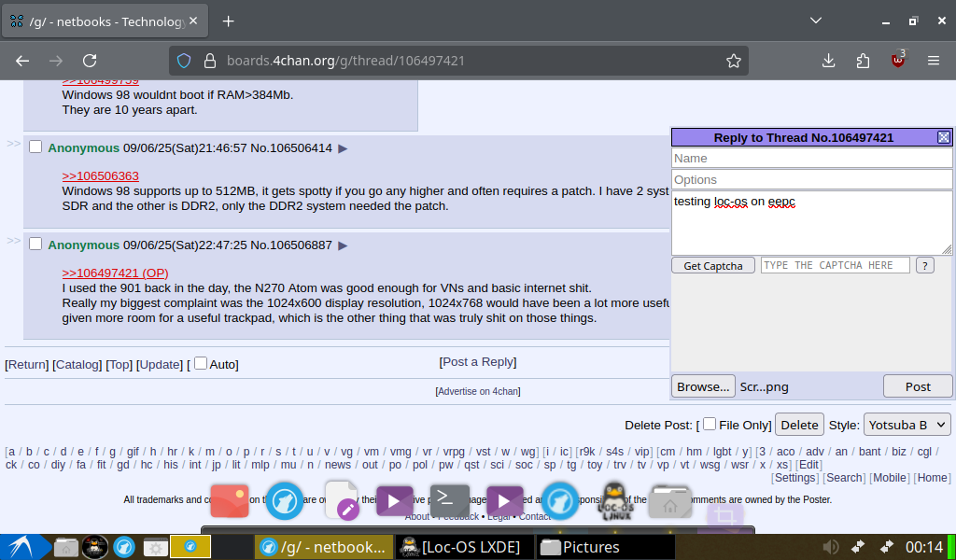Click Browse to attach a file
956x560 pixels.
pyautogui.click(x=703, y=386)
